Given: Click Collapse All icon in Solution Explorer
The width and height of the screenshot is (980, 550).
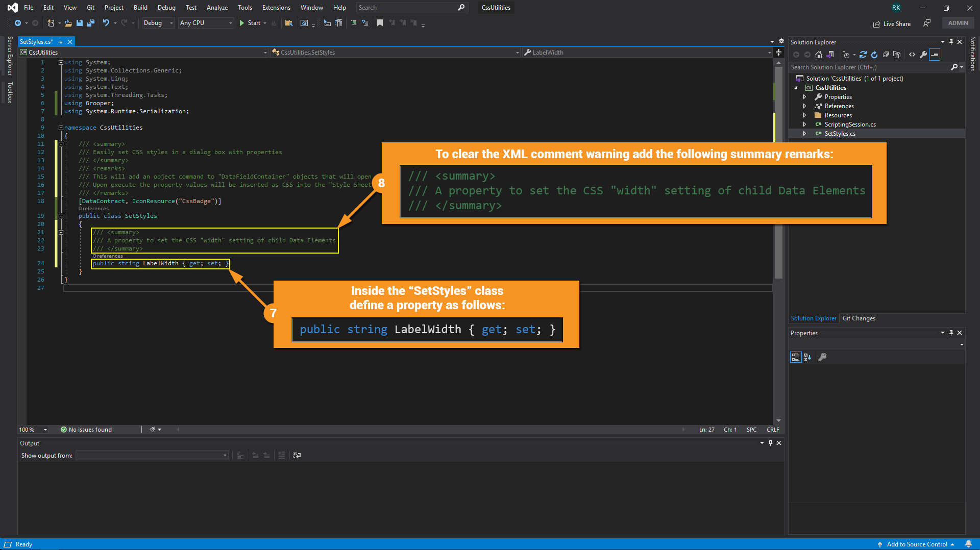Looking at the screenshot, I should coord(886,55).
